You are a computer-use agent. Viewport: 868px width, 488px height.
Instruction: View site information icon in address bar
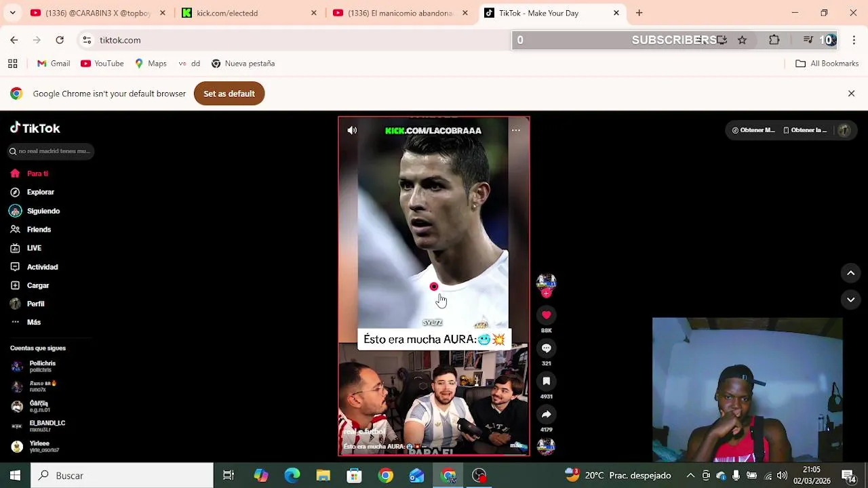[x=87, y=40]
